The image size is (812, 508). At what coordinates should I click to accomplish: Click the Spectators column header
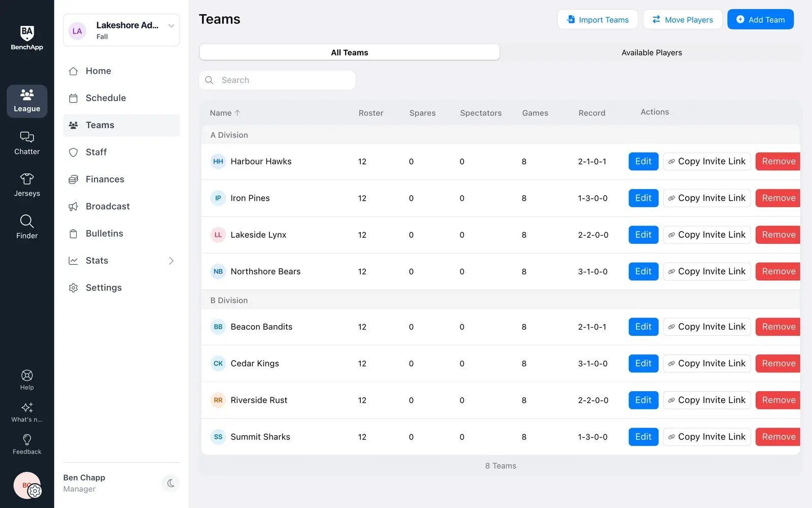481,113
